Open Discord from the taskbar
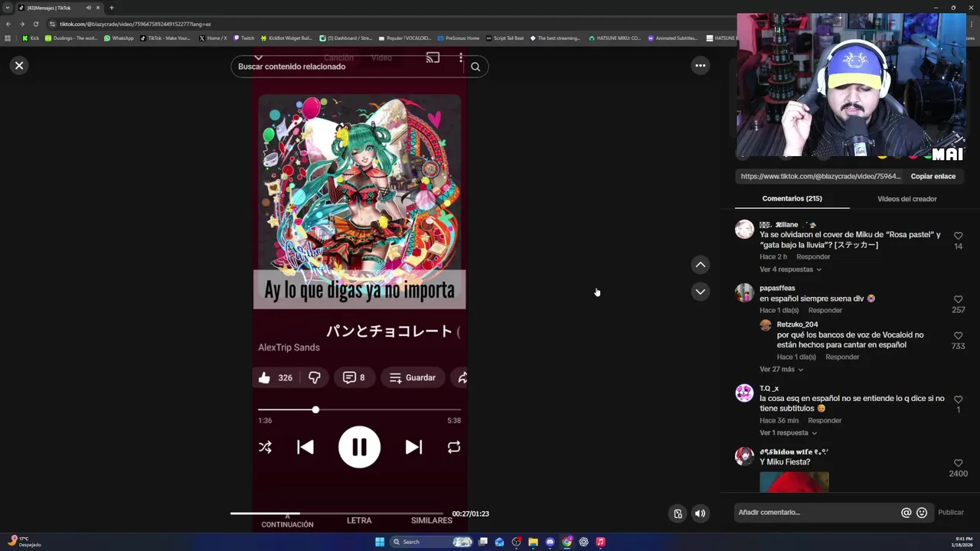Viewport: 980px width, 551px height. [x=550, y=542]
